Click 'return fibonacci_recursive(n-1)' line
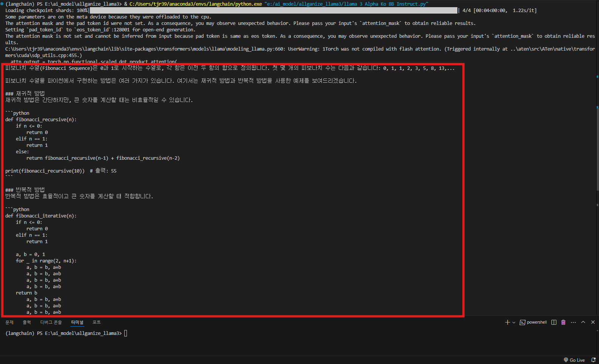 tap(103, 158)
